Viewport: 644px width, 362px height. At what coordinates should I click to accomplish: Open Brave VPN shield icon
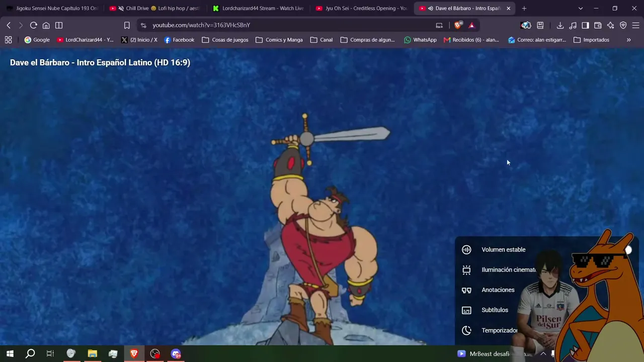click(x=623, y=25)
